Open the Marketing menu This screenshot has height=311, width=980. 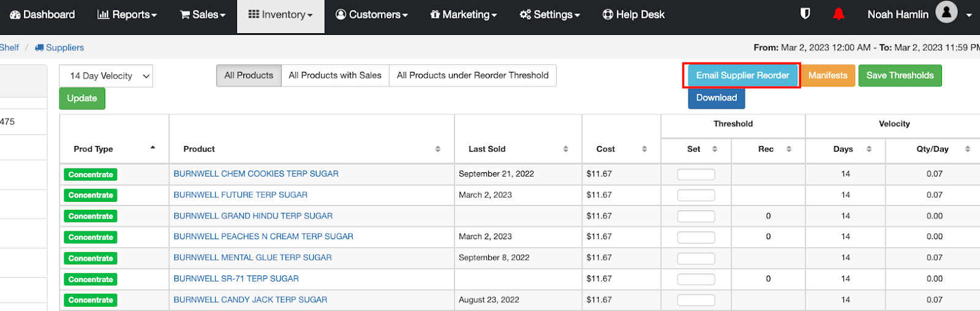tap(464, 14)
